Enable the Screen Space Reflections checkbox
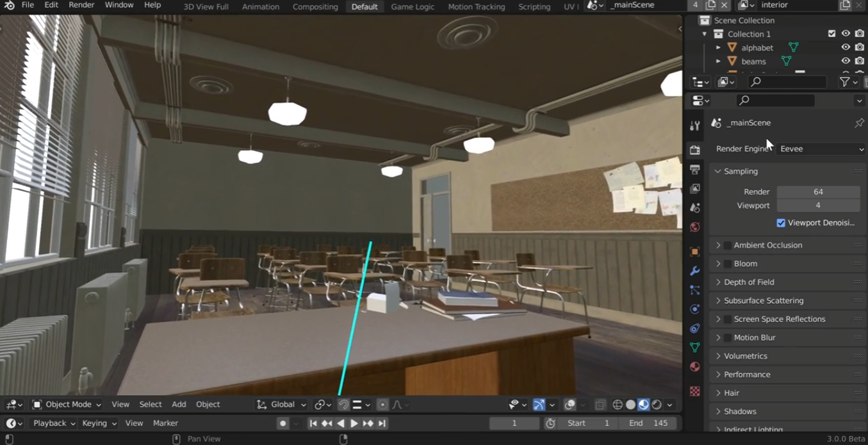The height and width of the screenshot is (445, 868). point(728,319)
